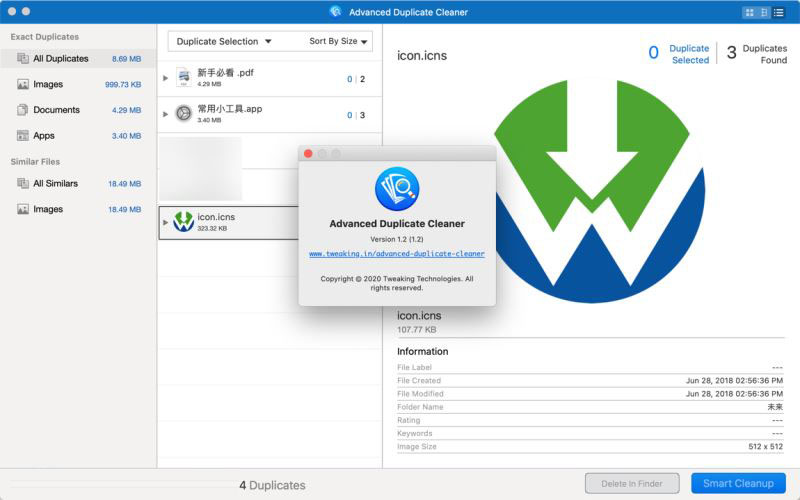The width and height of the screenshot is (800, 500).
Task: Click the 999.73 KB size value
Action: pyautogui.click(x=123, y=85)
